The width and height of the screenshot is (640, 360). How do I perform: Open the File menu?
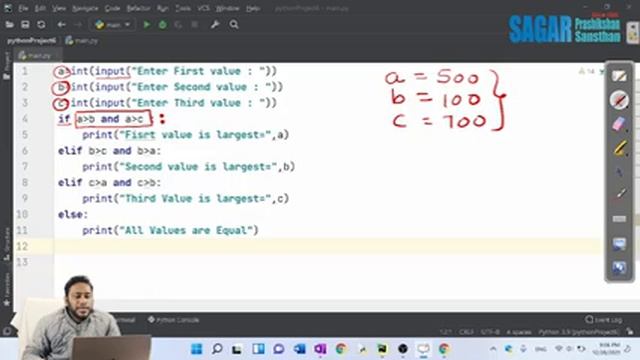click(23, 8)
